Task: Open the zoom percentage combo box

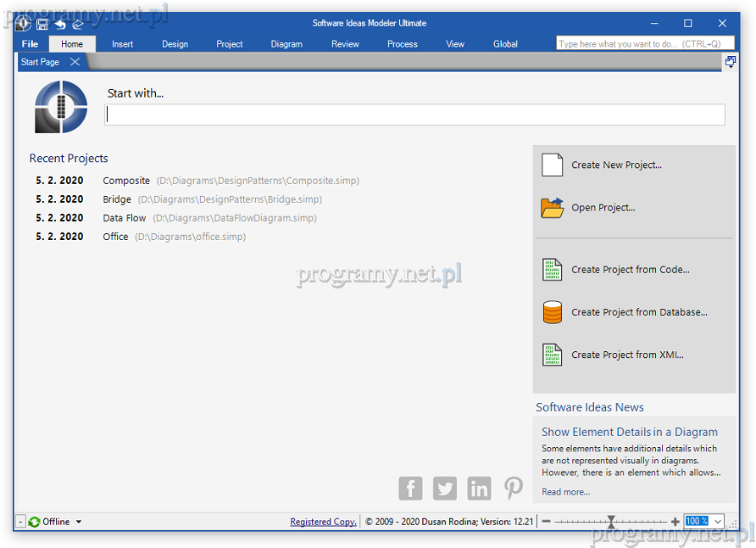Action: [x=719, y=522]
